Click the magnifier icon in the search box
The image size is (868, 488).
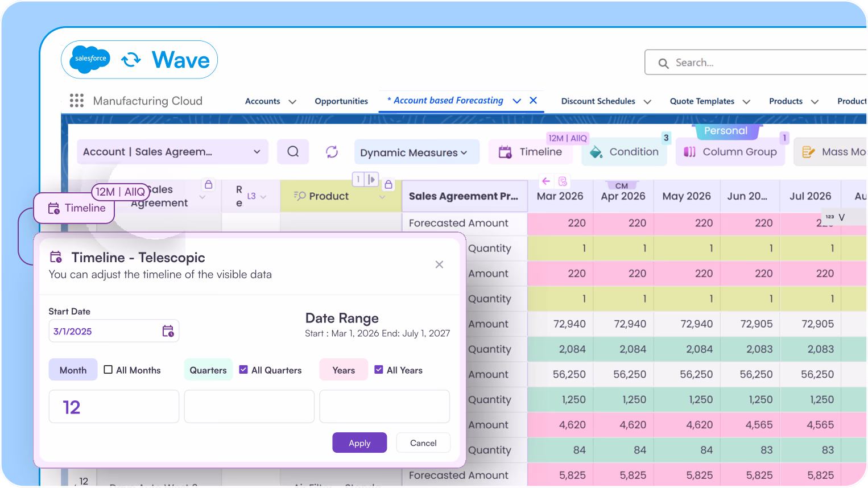coord(663,63)
